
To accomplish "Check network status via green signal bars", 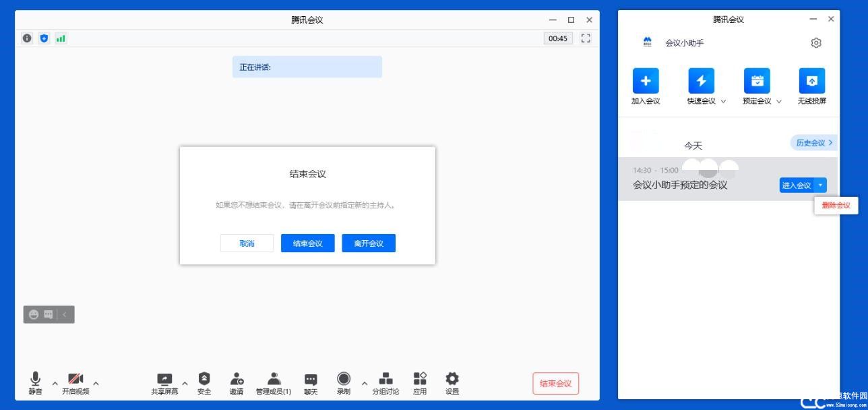I will click(x=61, y=38).
